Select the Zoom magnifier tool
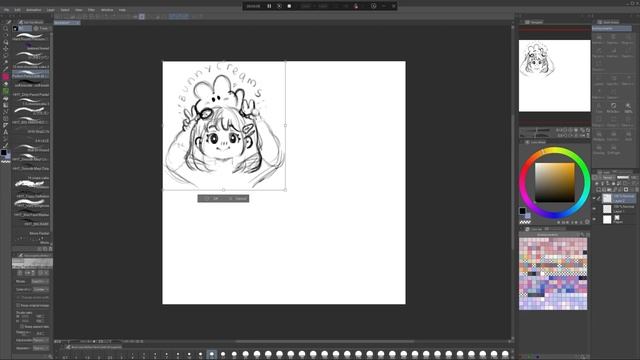 coord(5,29)
